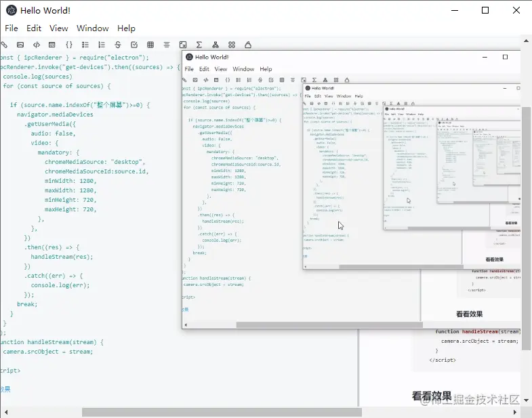Viewport: 532px width, 418px height.
Task: Click the insert link icon in main toolbar
Action: tap(4, 45)
